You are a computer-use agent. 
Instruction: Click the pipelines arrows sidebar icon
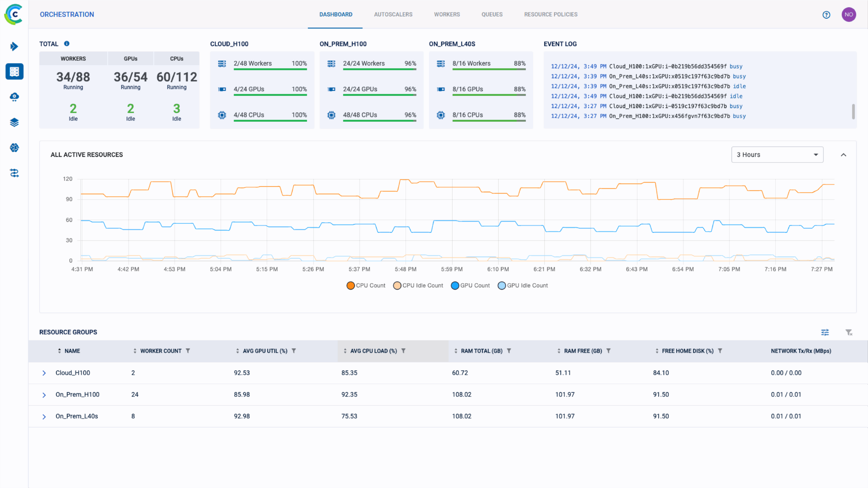point(14,173)
